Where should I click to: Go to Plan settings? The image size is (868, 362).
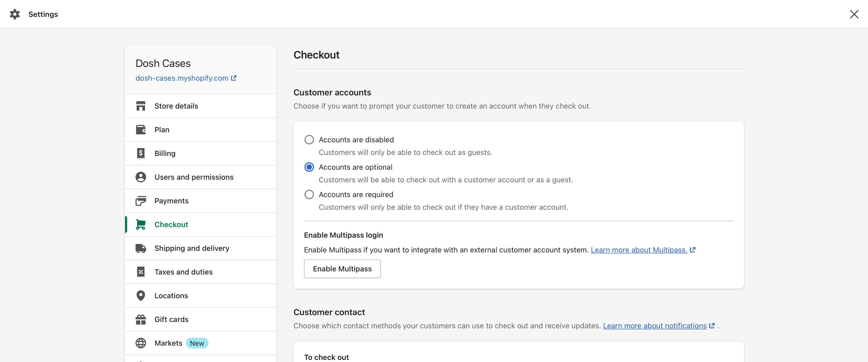[x=201, y=130]
